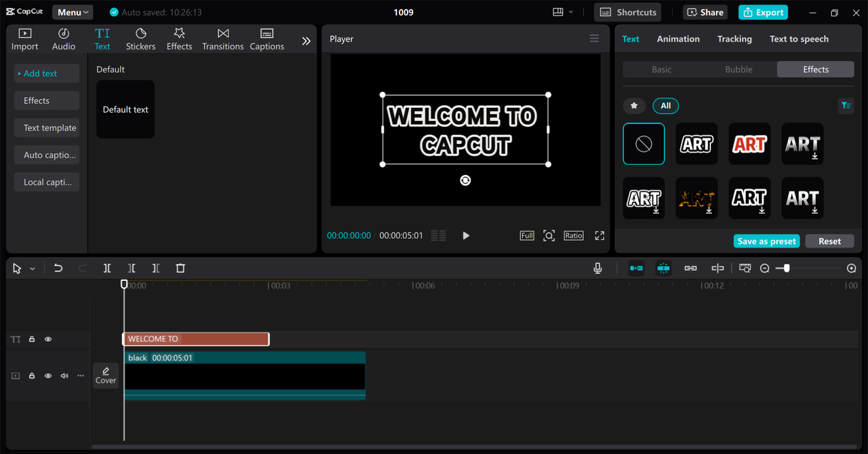The height and width of the screenshot is (454, 868).
Task: Toggle preview axis
Action: 717,268
